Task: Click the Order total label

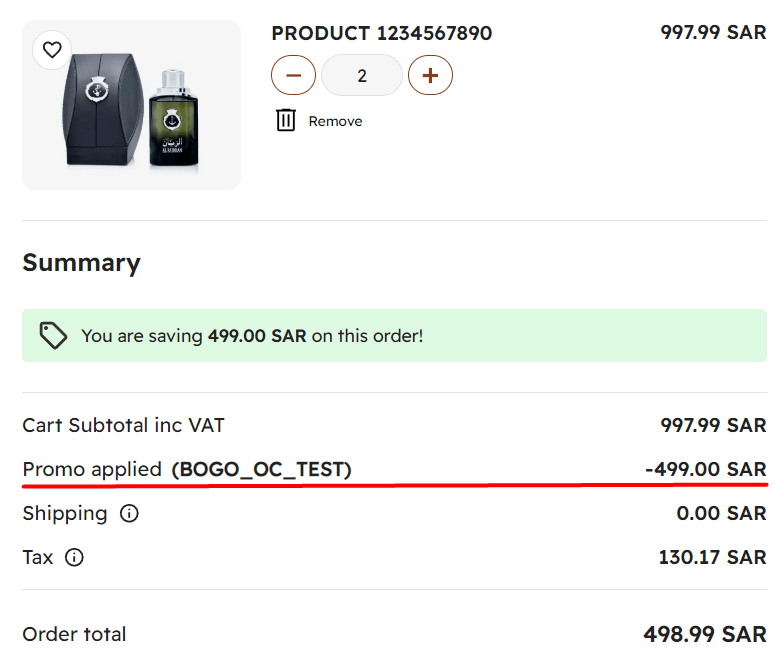Action: [74, 634]
